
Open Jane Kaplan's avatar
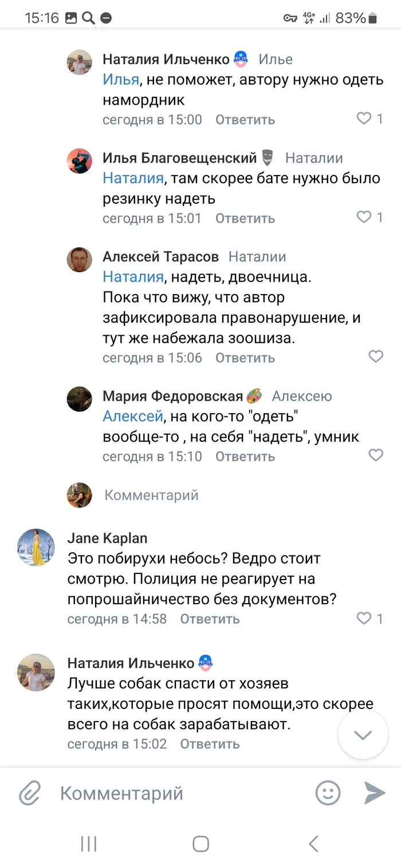coord(36,548)
